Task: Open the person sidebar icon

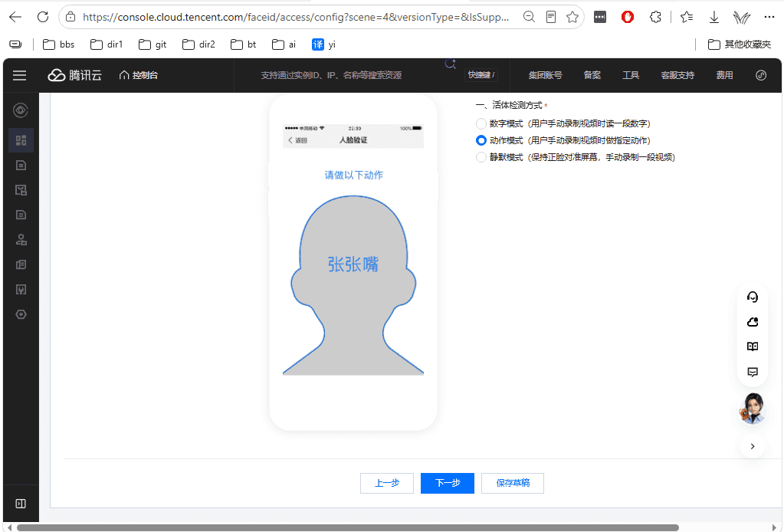Action: click(x=21, y=239)
